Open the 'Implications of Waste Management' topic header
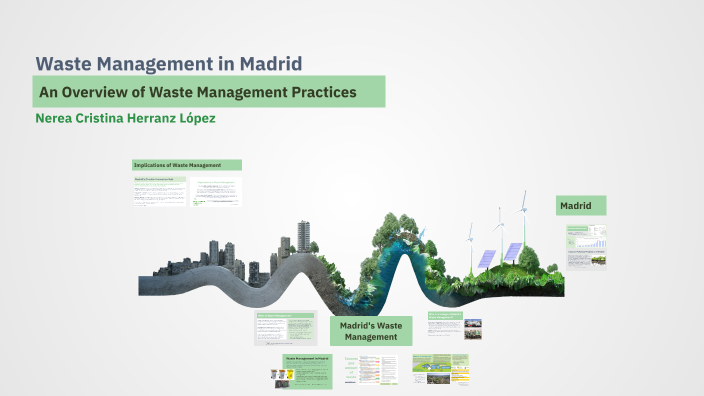Image resolution: width=704 pixels, height=396 pixels. pos(187,165)
